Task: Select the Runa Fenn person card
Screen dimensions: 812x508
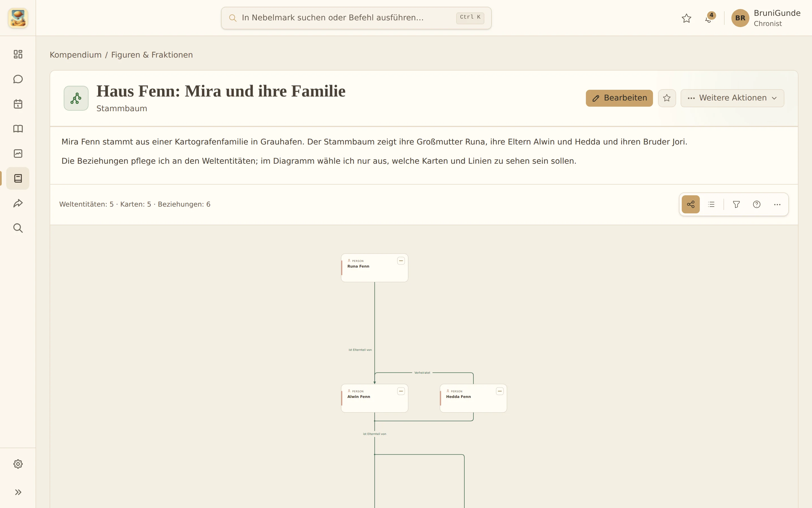Action: tap(374, 268)
